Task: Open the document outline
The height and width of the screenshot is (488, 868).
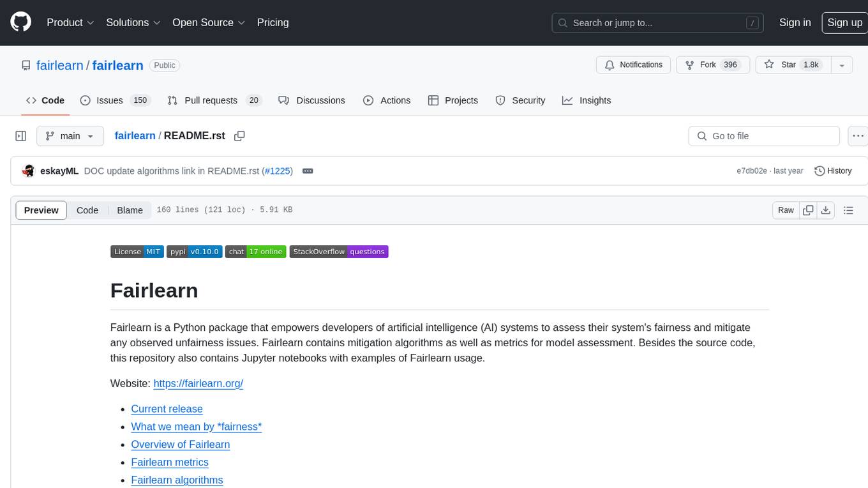Action: click(x=848, y=210)
